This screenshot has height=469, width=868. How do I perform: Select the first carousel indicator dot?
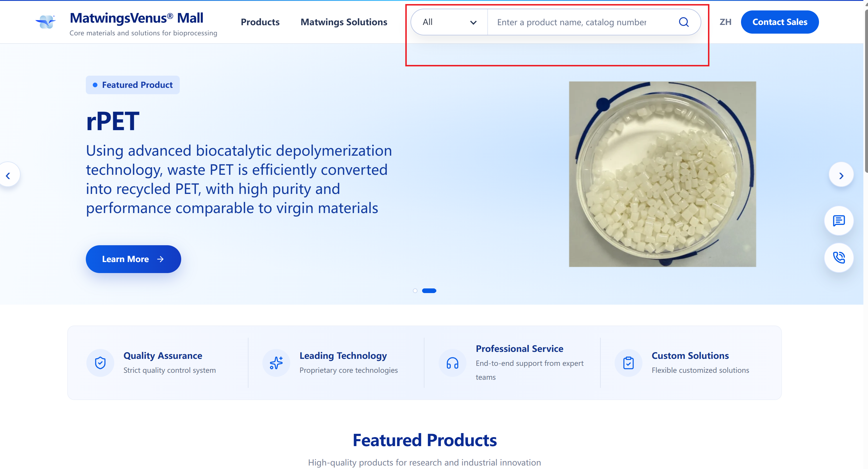point(415,291)
